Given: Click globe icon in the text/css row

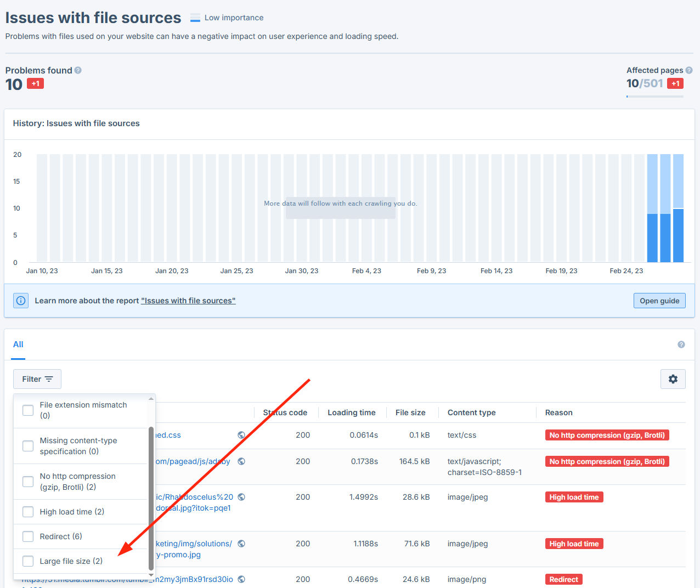Looking at the screenshot, I should [x=241, y=435].
